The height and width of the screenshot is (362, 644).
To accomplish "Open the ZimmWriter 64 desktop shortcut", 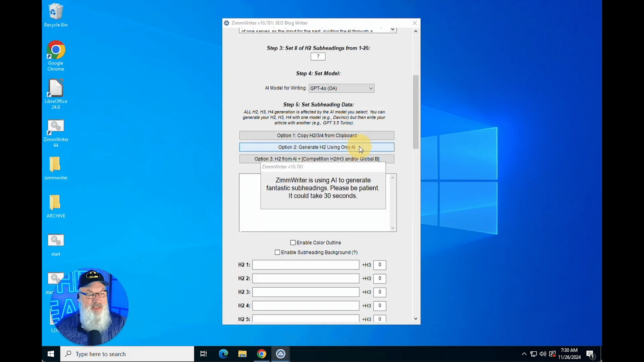I will [x=56, y=133].
